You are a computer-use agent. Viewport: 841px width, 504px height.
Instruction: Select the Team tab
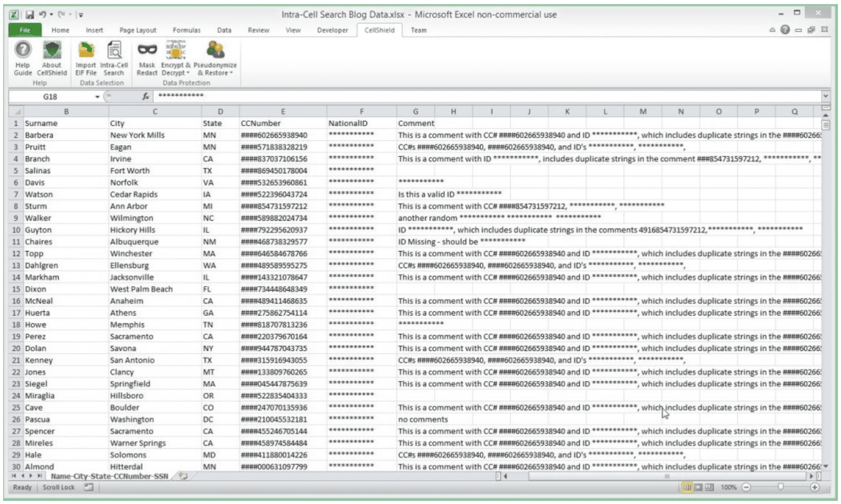pyautogui.click(x=419, y=30)
